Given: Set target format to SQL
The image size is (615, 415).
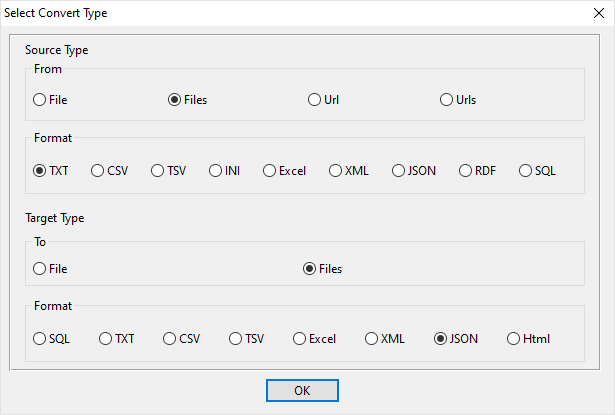Looking at the screenshot, I should click(x=40, y=339).
